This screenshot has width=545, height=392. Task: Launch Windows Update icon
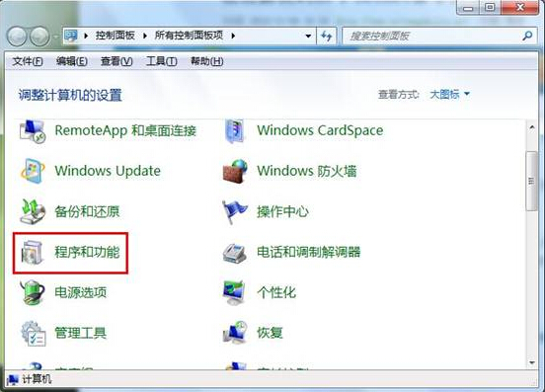[x=33, y=171]
